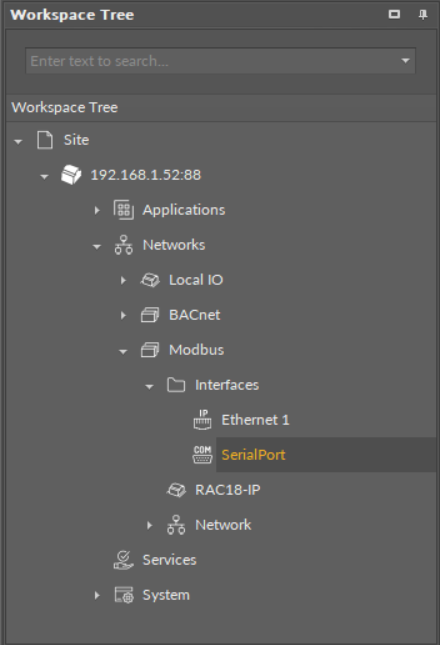Click the System settings window icon
This screenshot has height=645, width=440.
[124, 595]
